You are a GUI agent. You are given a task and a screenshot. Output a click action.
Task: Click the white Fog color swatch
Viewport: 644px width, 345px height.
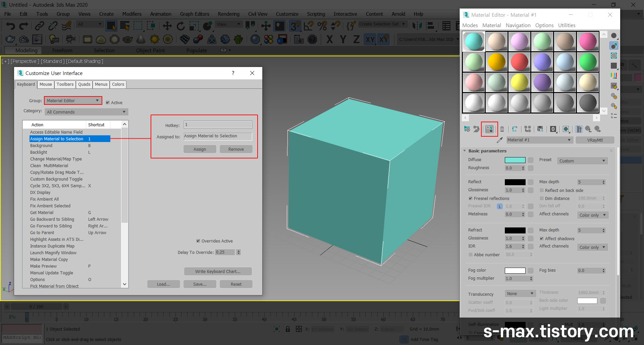[515, 271]
